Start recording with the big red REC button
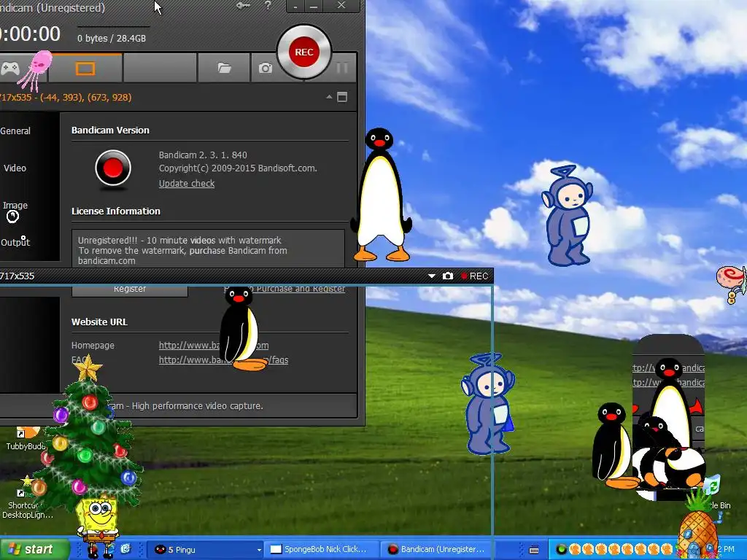 (304, 52)
